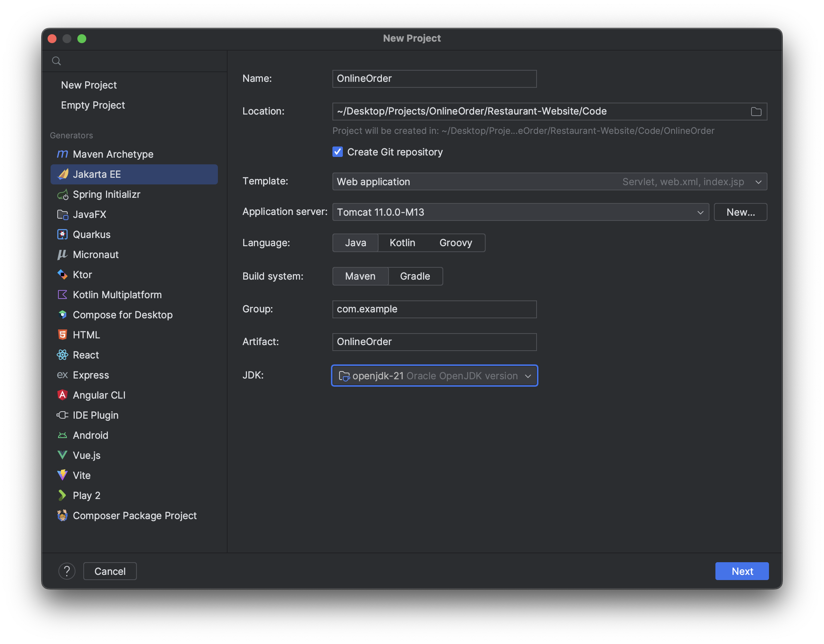Choose the Quarkus generator icon
Viewport: 824px width, 644px height.
62,234
